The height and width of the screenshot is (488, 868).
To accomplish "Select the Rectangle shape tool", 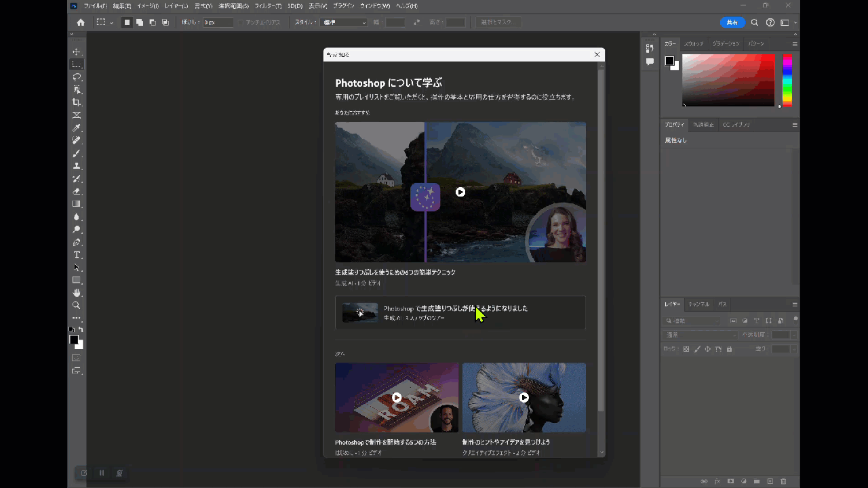I will [x=77, y=281].
